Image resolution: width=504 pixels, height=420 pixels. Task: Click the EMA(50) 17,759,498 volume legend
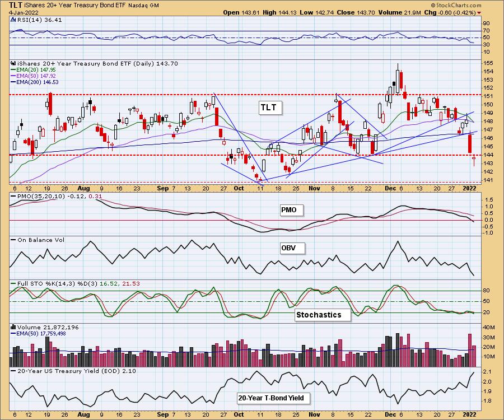pyautogui.click(x=38, y=334)
